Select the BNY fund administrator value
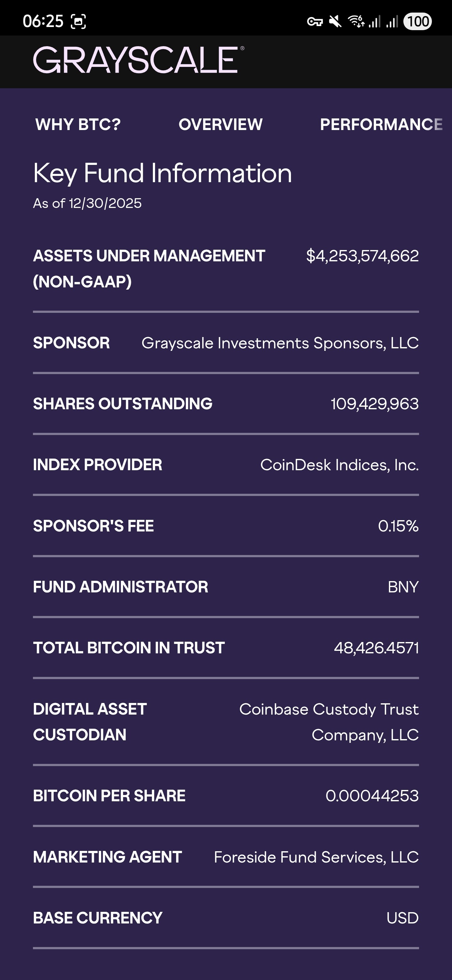The height and width of the screenshot is (980, 452). coord(403,587)
